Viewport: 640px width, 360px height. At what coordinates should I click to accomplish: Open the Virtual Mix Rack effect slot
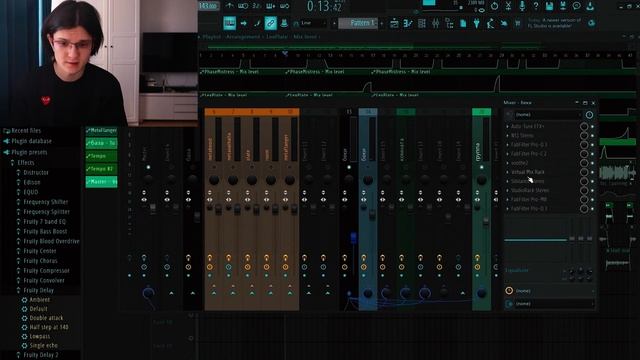point(528,172)
